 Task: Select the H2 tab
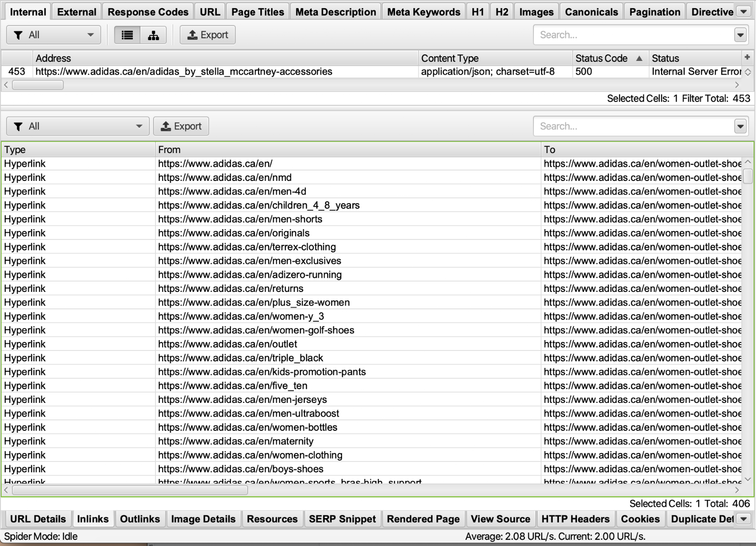point(502,12)
